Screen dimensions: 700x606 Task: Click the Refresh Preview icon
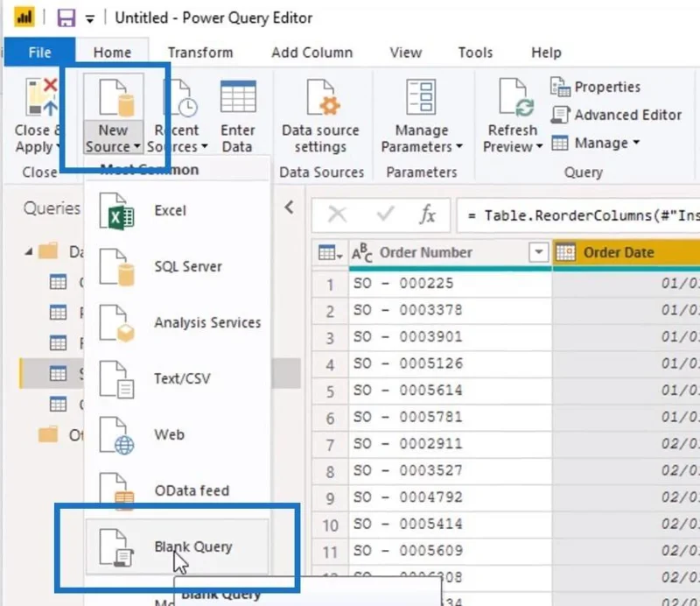[x=516, y=97]
